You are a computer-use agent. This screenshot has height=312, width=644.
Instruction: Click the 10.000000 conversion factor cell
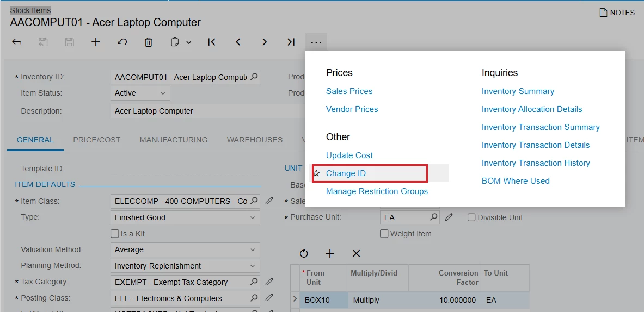pos(444,300)
